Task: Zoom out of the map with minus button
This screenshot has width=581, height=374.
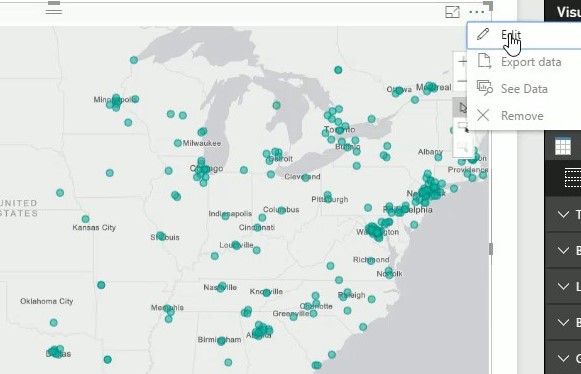Action: pos(462,80)
